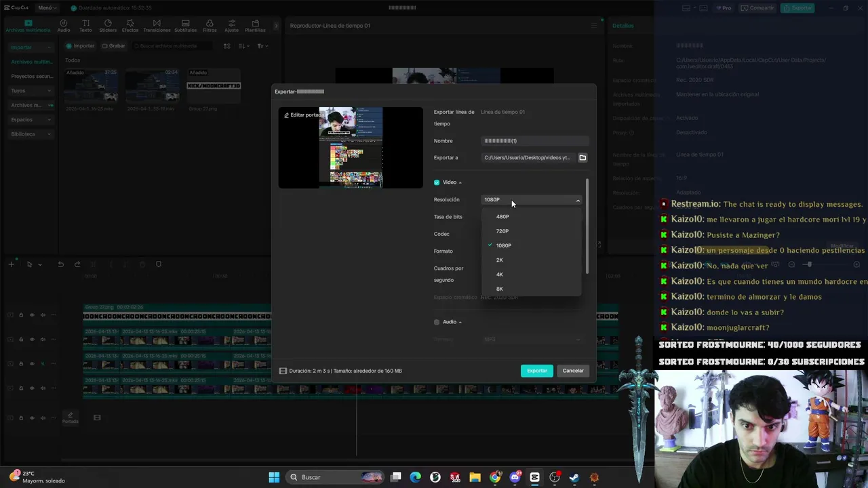This screenshot has width=868, height=488.
Task: Select 2K resolution option
Action: pos(531,260)
